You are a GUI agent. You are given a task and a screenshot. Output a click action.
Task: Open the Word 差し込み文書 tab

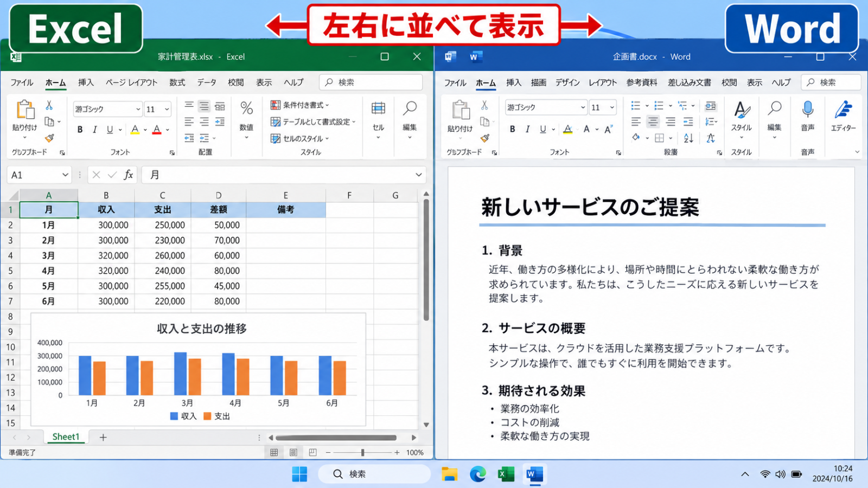tap(689, 82)
